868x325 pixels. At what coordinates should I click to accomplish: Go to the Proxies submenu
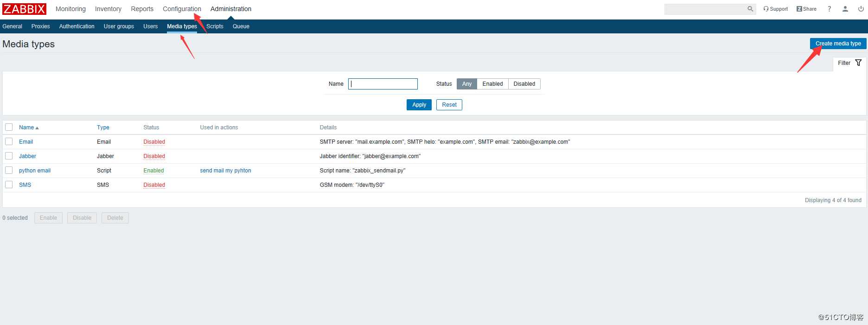click(40, 26)
